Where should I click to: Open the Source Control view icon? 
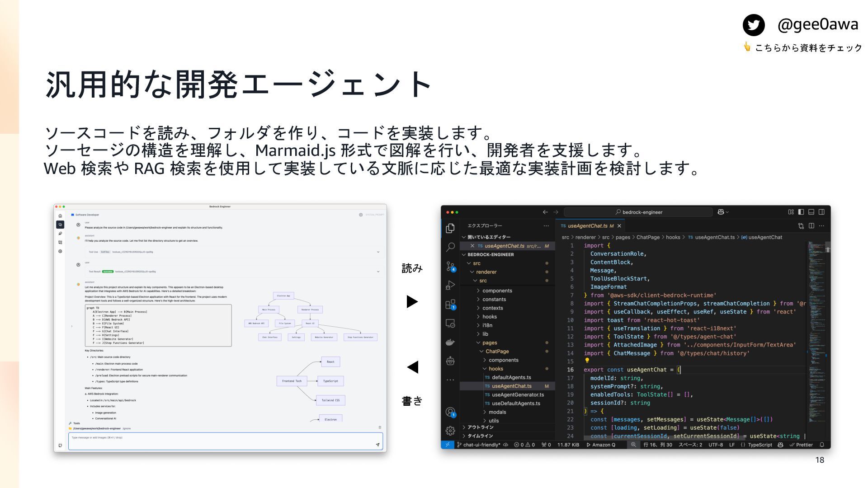pos(450,266)
